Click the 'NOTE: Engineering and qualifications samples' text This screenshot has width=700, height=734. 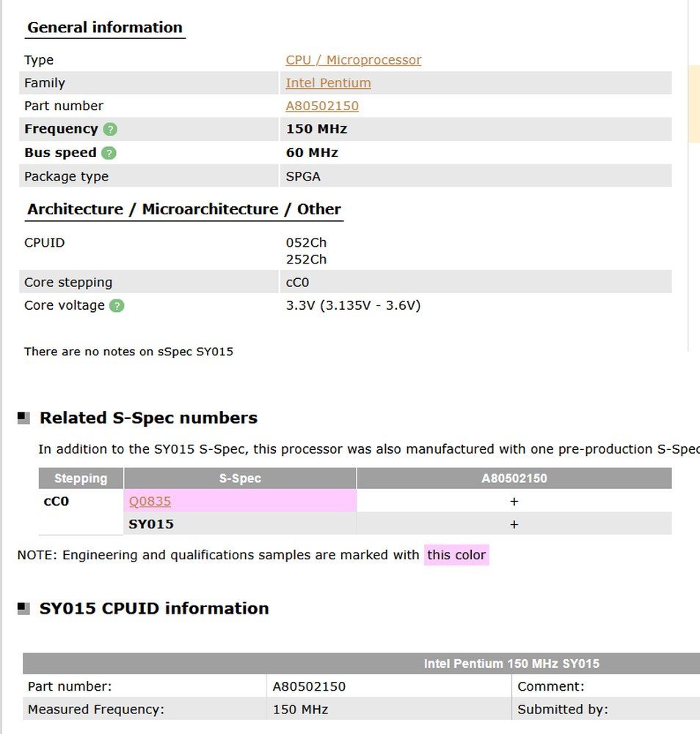coord(218,555)
